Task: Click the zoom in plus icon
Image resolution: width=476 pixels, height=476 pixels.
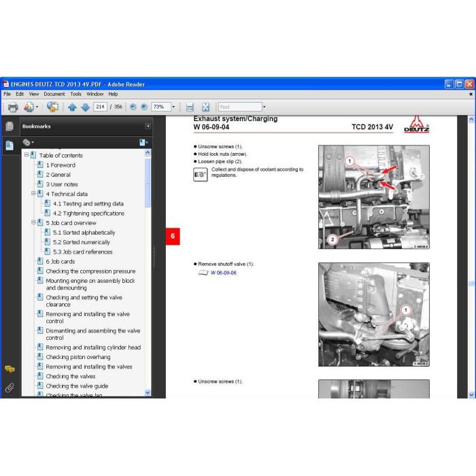Action: 144,107
